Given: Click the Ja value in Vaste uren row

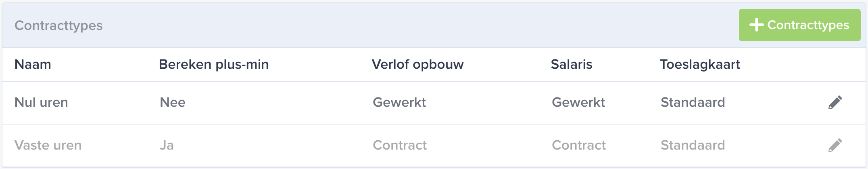Looking at the screenshot, I should 167,145.
